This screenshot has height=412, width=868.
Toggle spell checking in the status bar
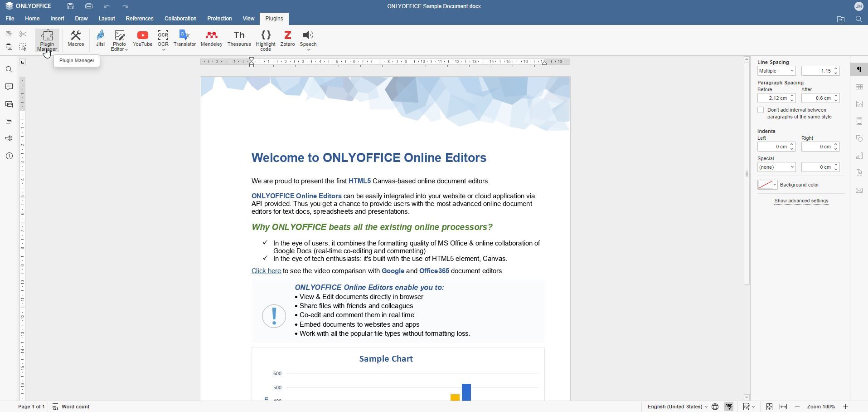[728, 407]
